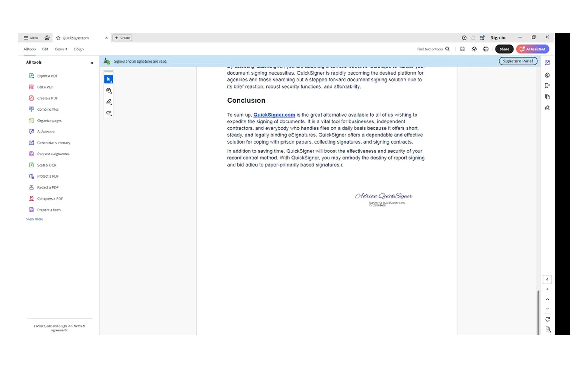This screenshot has width=588, height=368.
Task: Open the Convert tab
Action: [x=61, y=49]
